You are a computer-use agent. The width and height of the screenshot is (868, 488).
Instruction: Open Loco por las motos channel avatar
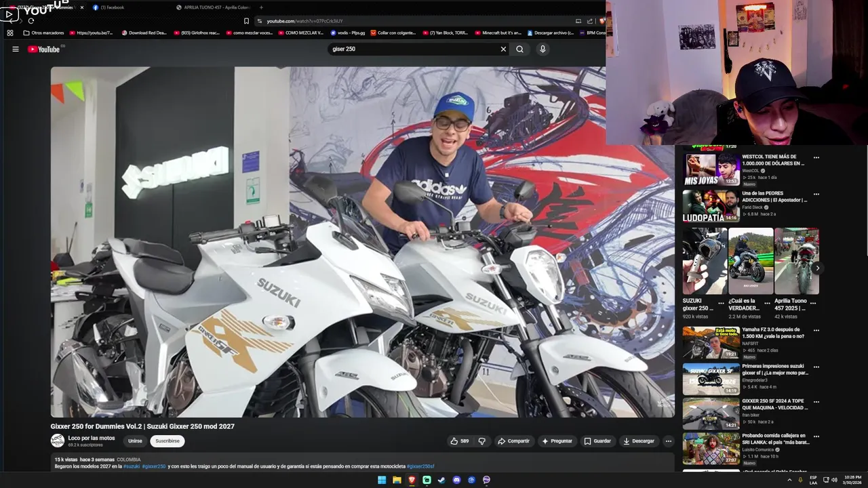coord(58,441)
